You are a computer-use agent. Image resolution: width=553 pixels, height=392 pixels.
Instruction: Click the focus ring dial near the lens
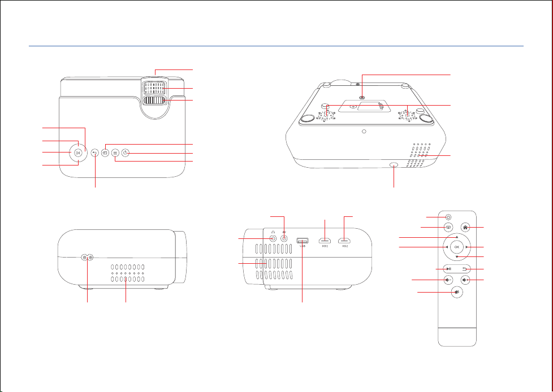pyautogui.click(x=154, y=101)
